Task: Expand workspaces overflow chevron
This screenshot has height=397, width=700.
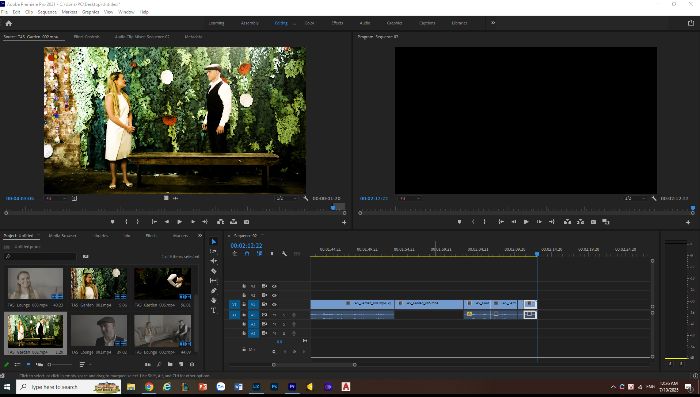Action: pos(493,23)
